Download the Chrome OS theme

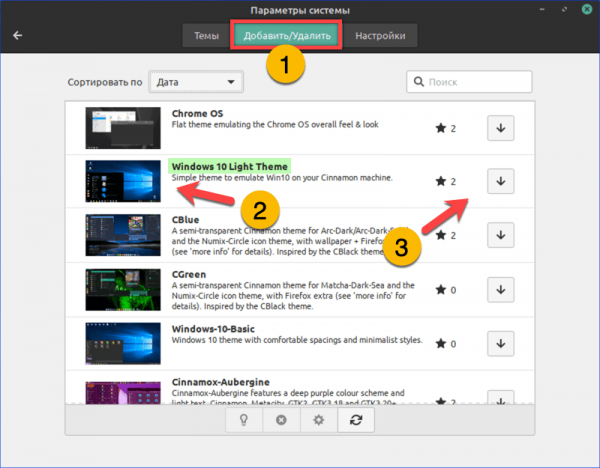click(x=501, y=128)
